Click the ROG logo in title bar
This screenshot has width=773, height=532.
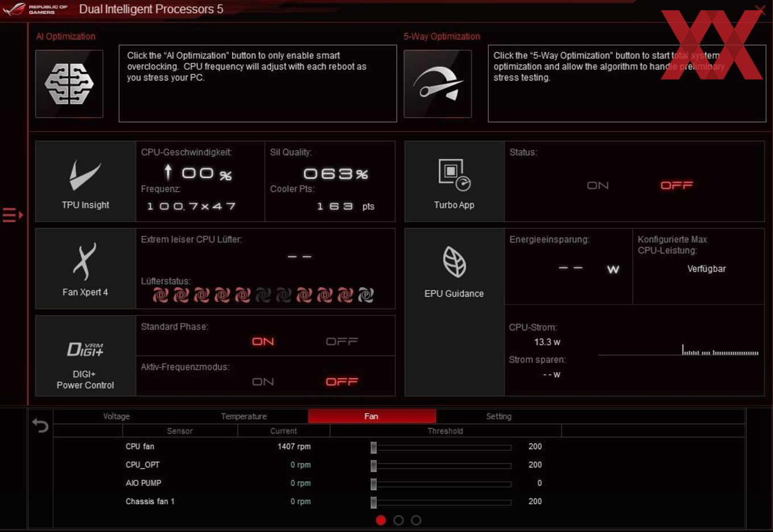click(x=14, y=9)
